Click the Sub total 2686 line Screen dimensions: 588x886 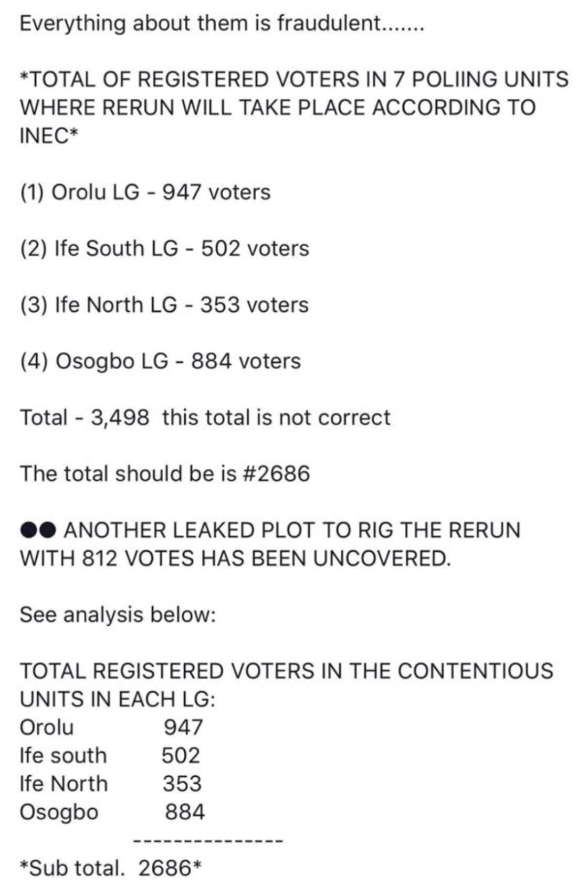110,868
